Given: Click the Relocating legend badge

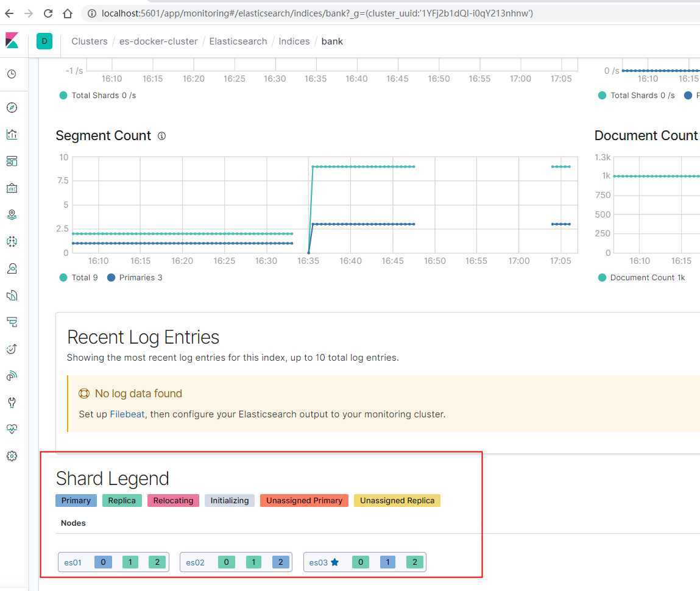Looking at the screenshot, I should point(173,500).
